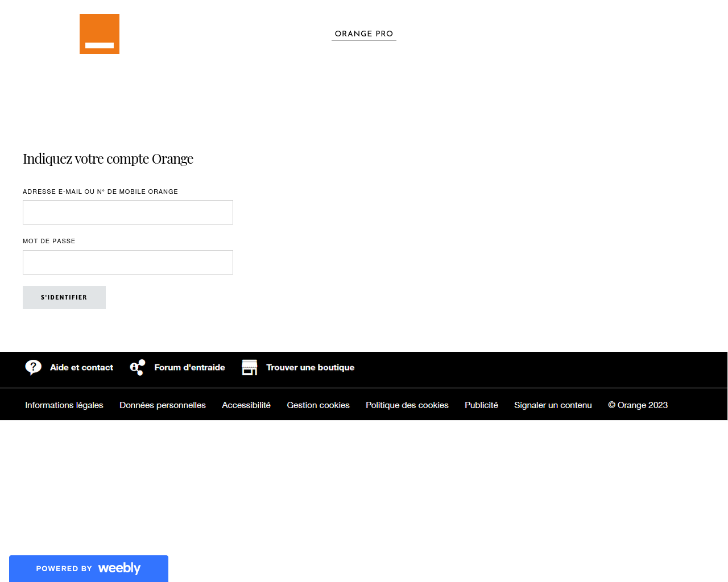Click the question mark help bubble icon
The height and width of the screenshot is (582, 728).
coord(34,367)
